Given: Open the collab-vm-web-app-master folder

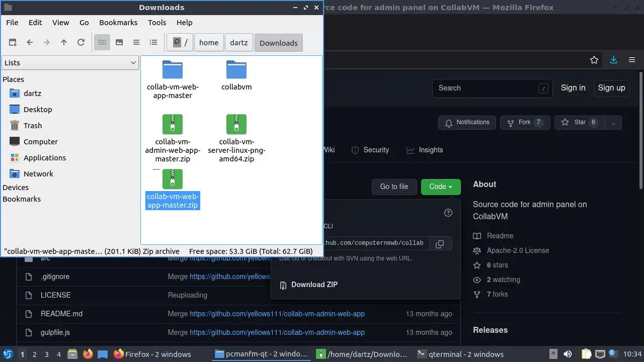Looking at the screenshot, I should 173,79.
